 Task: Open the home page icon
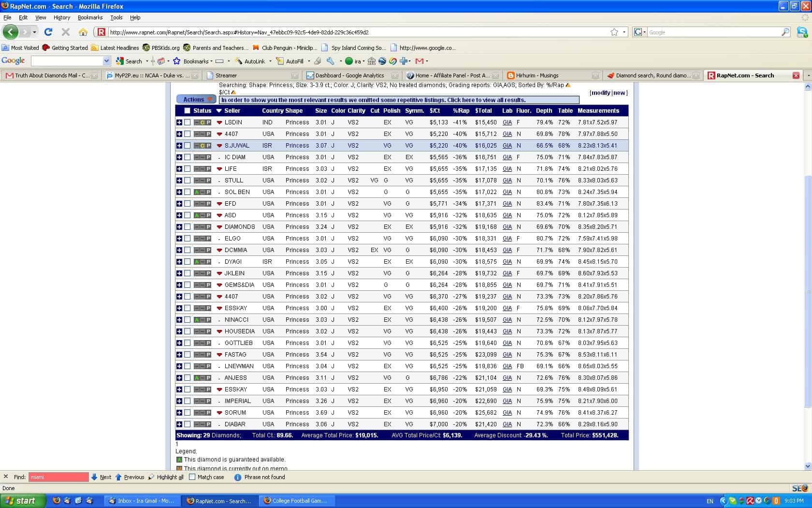pos(83,32)
